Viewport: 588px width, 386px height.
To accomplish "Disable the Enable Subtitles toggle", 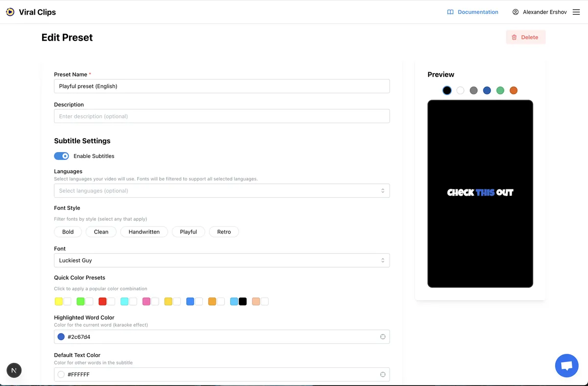I will [61, 155].
